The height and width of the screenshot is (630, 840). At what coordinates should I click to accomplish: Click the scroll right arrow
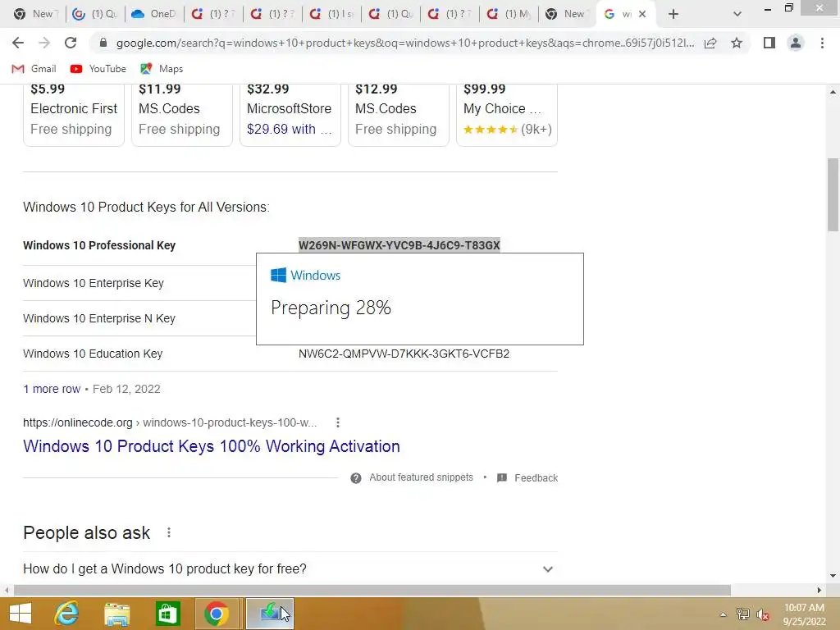coord(819,591)
